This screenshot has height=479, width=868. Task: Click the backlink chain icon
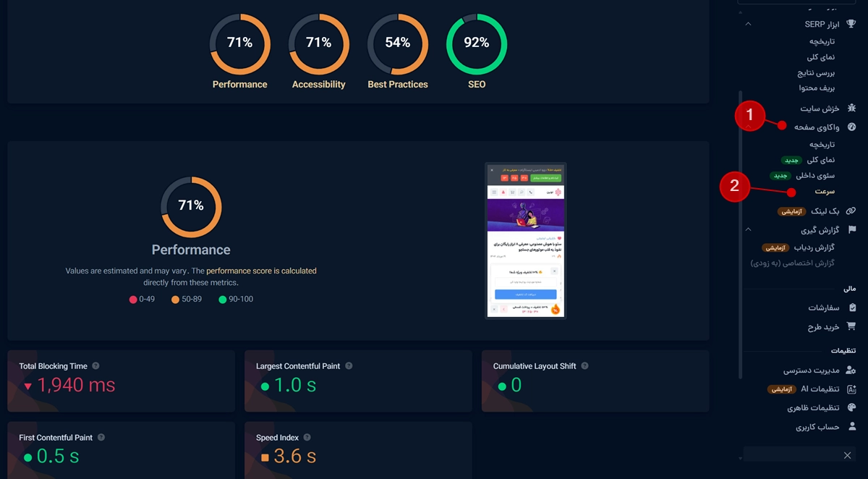(x=851, y=211)
